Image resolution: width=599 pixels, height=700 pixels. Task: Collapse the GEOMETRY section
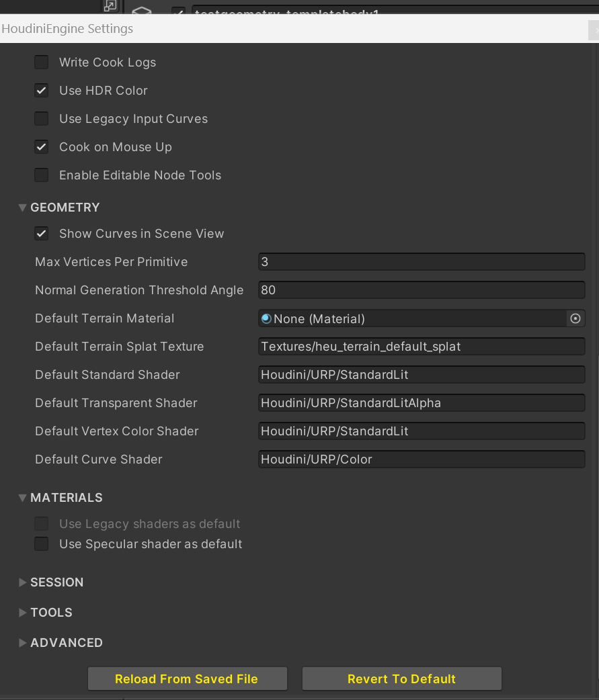point(23,208)
